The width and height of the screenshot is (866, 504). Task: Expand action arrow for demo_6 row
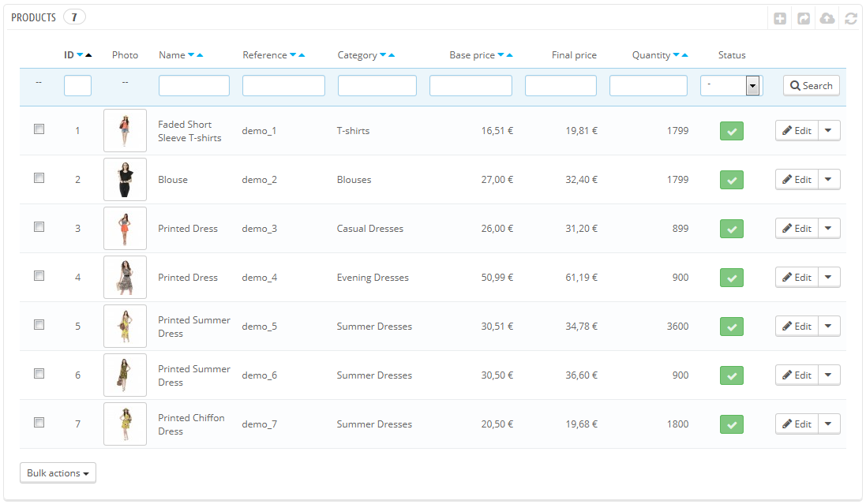point(829,375)
